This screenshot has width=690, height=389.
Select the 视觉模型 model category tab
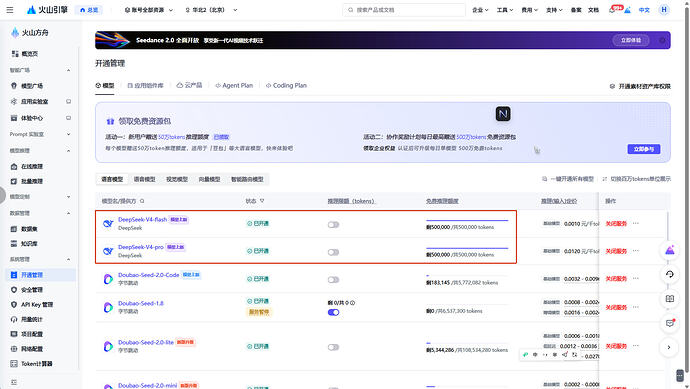177,179
